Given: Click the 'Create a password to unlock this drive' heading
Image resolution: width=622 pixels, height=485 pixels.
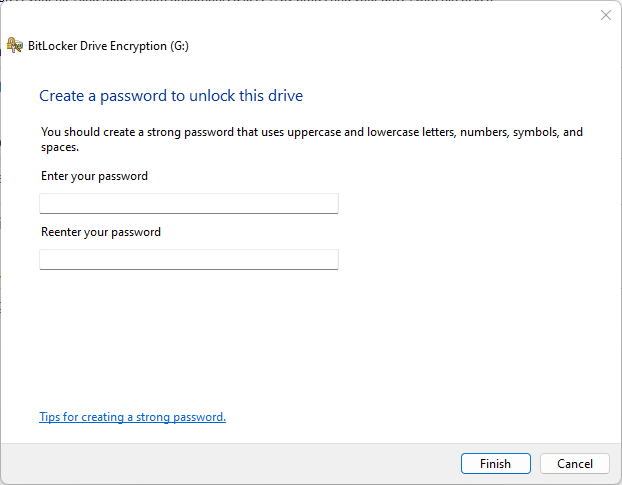Looking at the screenshot, I should [171, 96].
